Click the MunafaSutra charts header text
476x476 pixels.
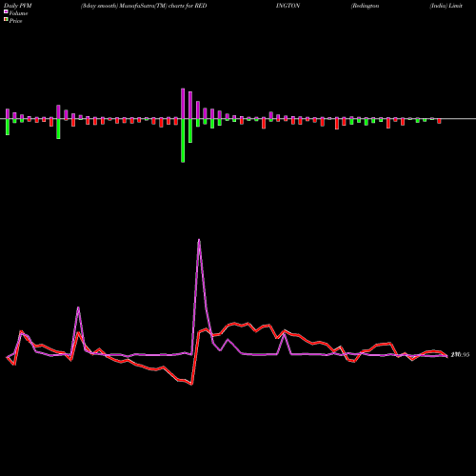click(144, 6)
